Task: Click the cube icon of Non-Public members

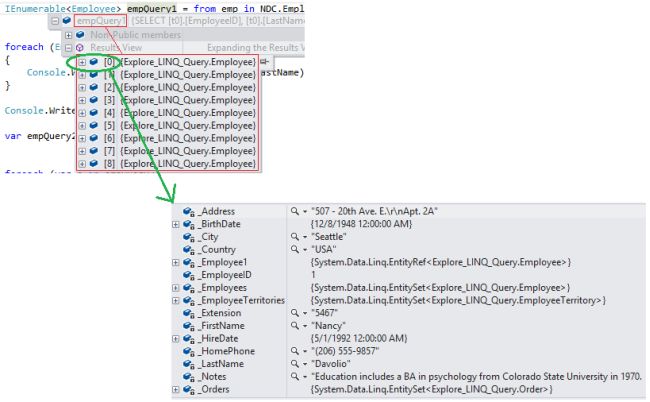Action: tap(80, 35)
